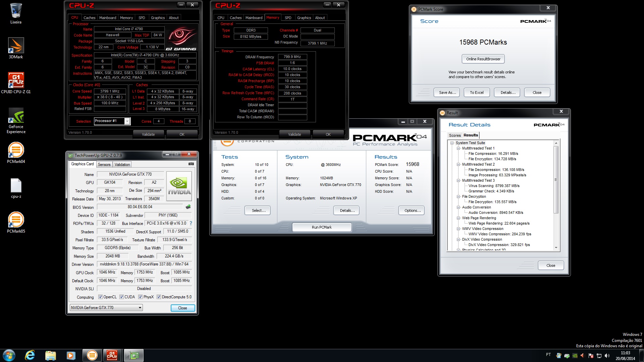Screen dimensions: 644x362
Task: Open the CPUID CPU-Z G1 desktop shortcut
Action: 16,83
